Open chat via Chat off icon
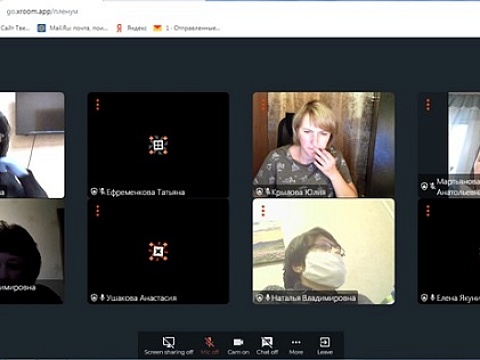480x360 pixels. coord(267,345)
